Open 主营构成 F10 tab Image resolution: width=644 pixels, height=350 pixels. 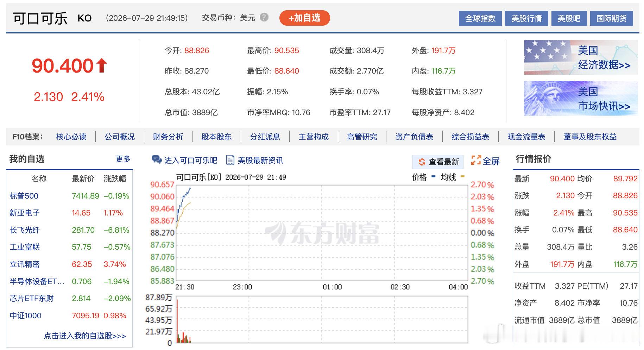314,137
